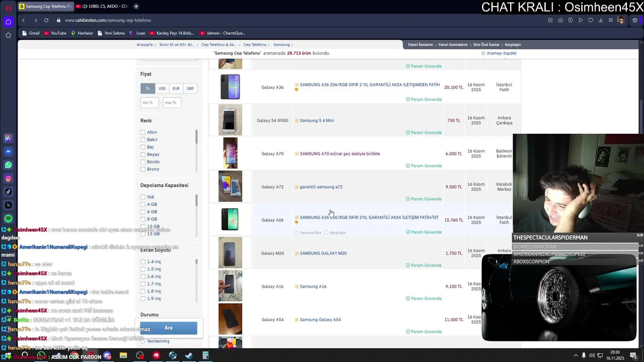Viewport: 644px width, 362px height.
Task: Reload the sahibinden page
Action: pos(46,20)
